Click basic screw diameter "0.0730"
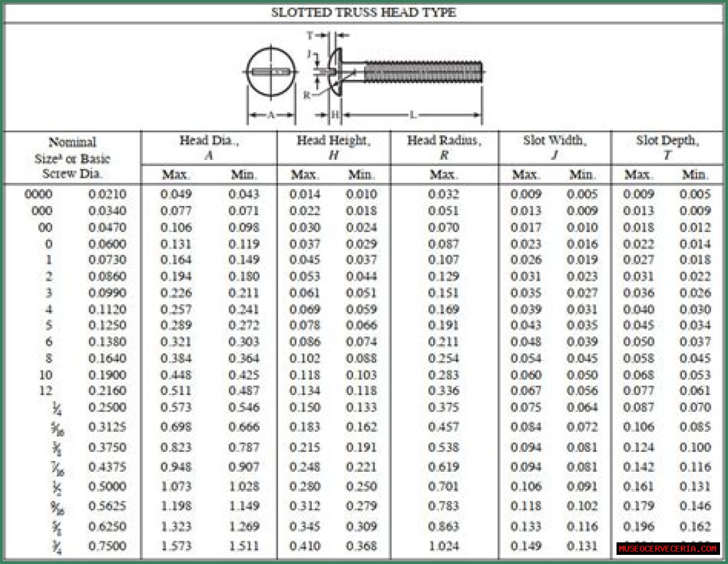This screenshot has width=728, height=564. (x=107, y=260)
